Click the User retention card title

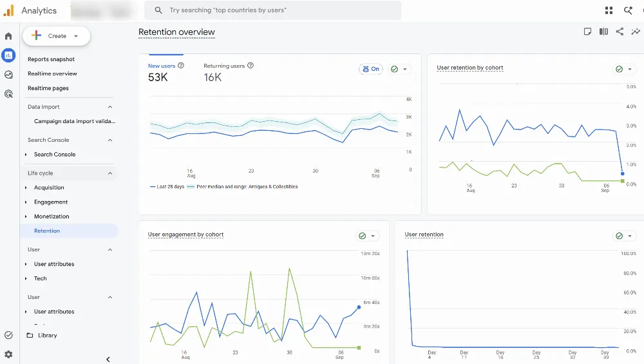click(x=424, y=235)
